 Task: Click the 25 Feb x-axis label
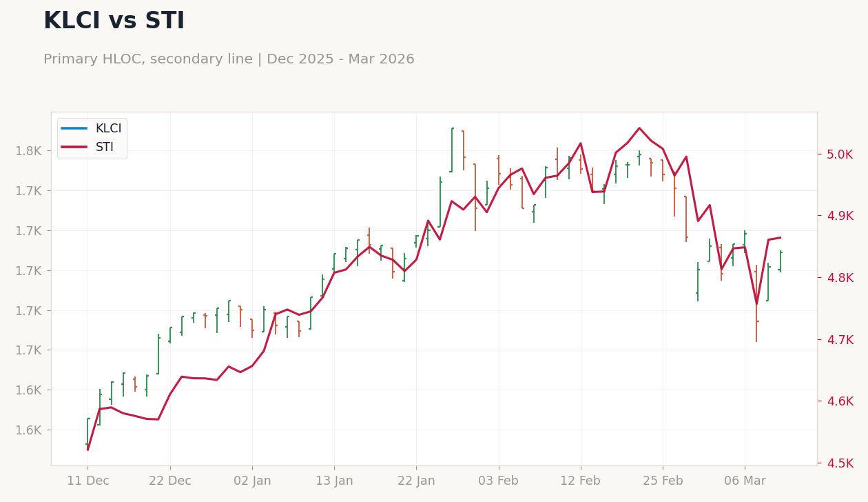pyautogui.click(x=663, y=481)
